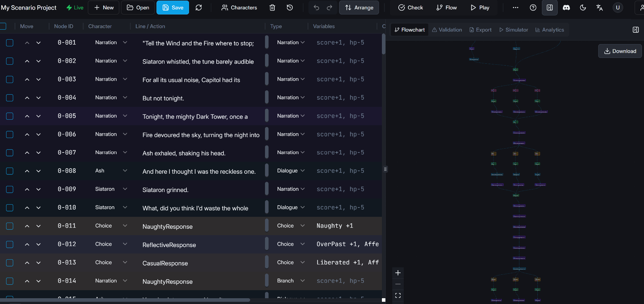Open the language translate icon
This screenshot has width=644, height=304.
point(600,8)
